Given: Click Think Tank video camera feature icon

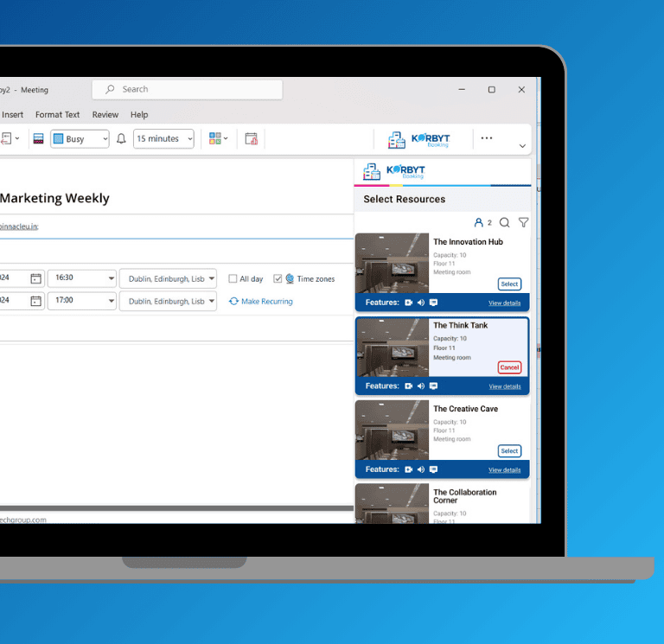Looking at the screenshot, I should point(409,386).
